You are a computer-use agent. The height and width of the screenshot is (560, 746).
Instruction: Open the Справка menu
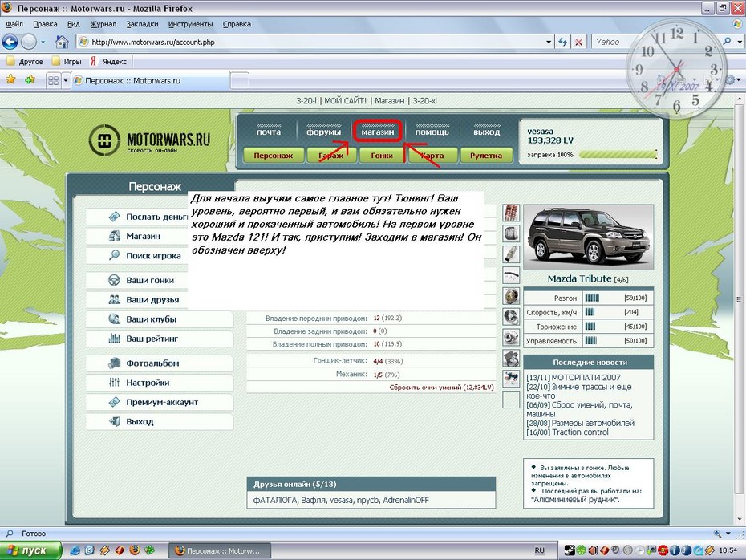coord(237,24)
